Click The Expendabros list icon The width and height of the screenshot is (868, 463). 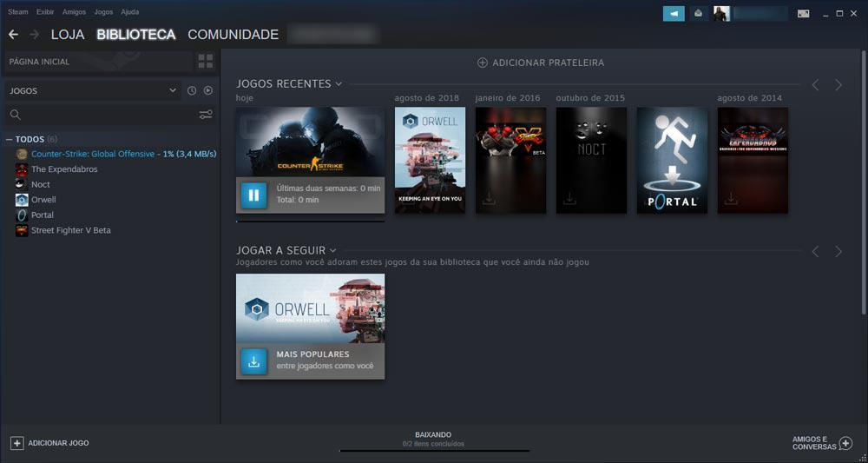click(x=22, y=169)
